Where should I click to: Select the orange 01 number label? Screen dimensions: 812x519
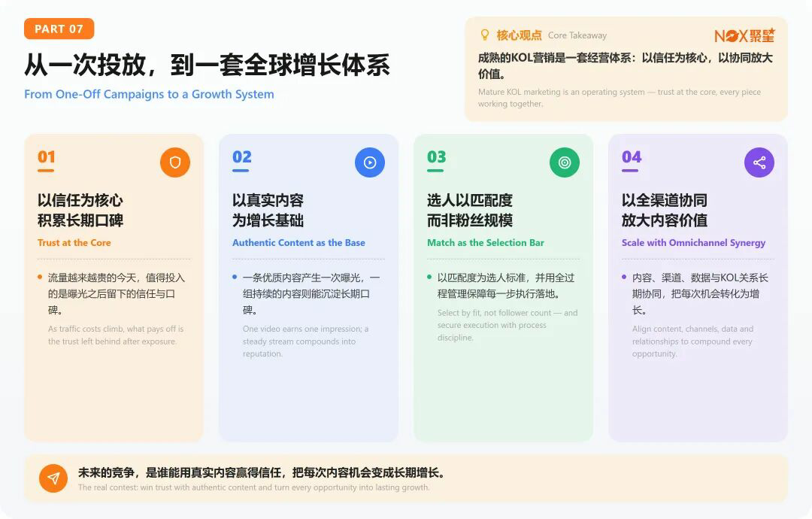pyautogui.click(x=46, y=157)
